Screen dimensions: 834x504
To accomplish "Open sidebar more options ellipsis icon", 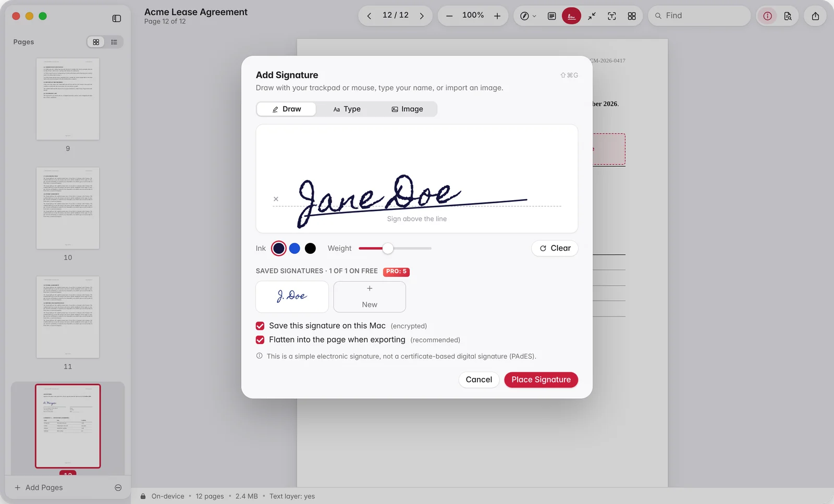I will 118,488.
